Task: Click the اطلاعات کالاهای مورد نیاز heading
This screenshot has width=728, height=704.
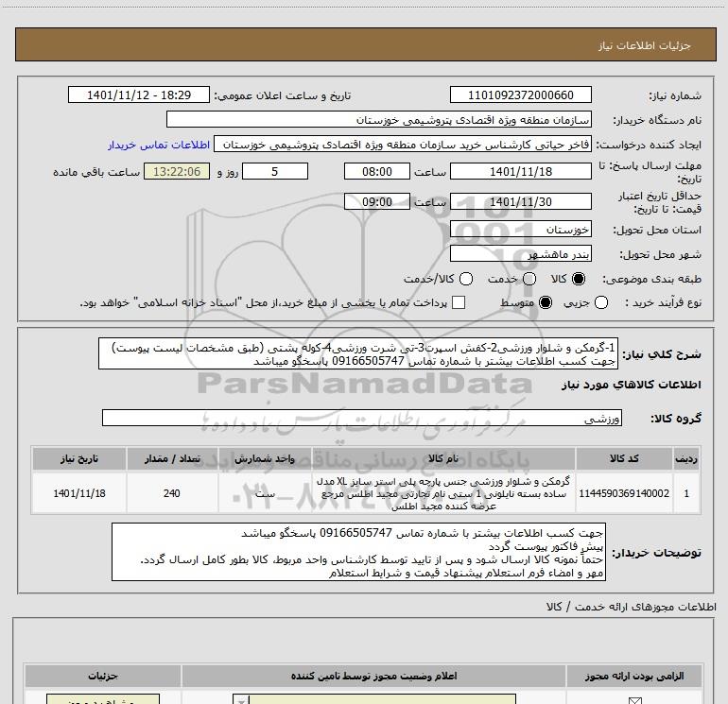Action: pyautogui.click(x=631, y=385)
